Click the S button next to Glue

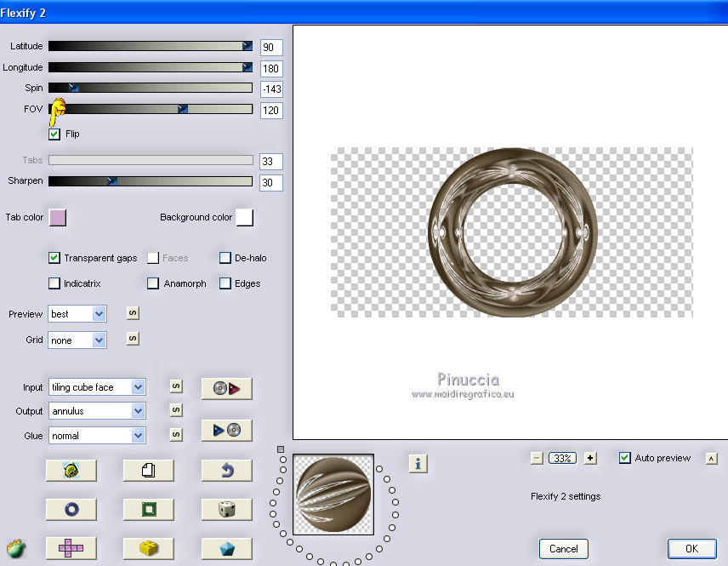[x=176, y=434]
